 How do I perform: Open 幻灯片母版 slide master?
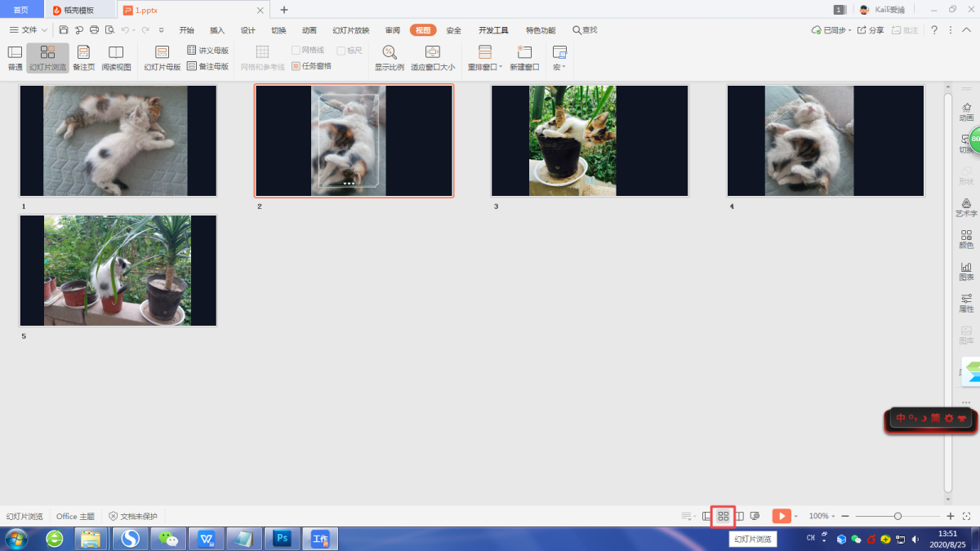(162, 58)
